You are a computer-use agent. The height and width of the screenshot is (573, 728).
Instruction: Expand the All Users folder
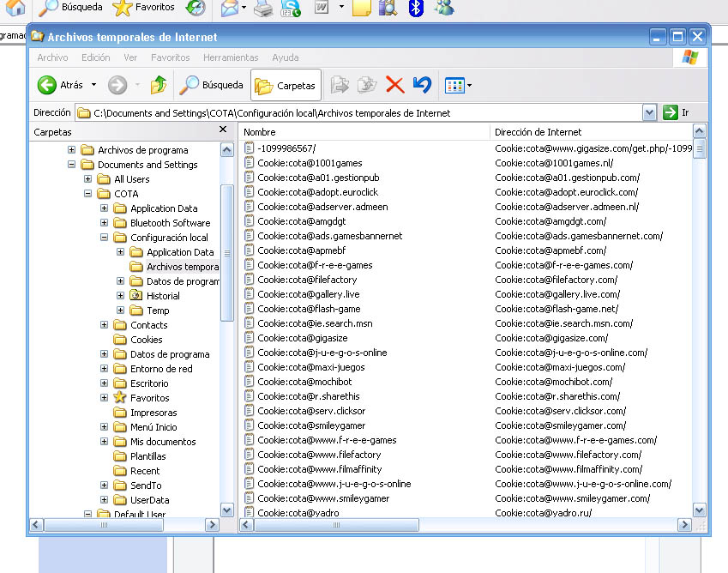coord(87,178)
